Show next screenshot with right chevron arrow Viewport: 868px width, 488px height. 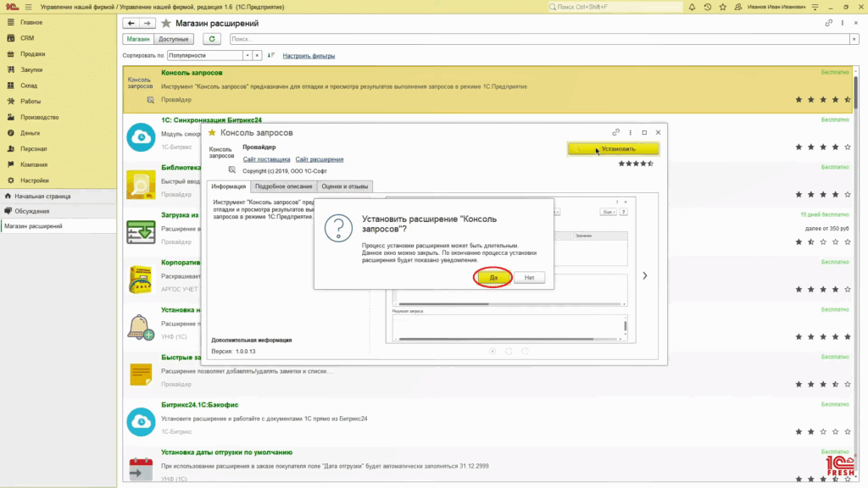click(x=645, y=275)
